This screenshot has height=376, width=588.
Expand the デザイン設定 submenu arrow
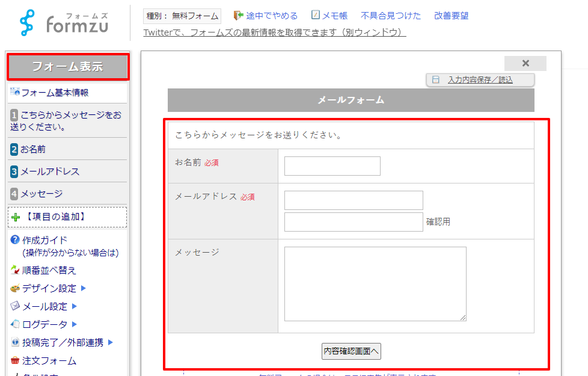(84, 288)
